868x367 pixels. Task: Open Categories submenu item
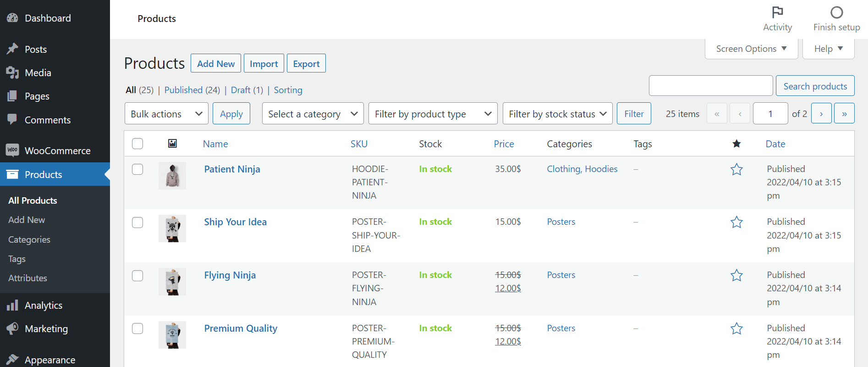point(29,239)
